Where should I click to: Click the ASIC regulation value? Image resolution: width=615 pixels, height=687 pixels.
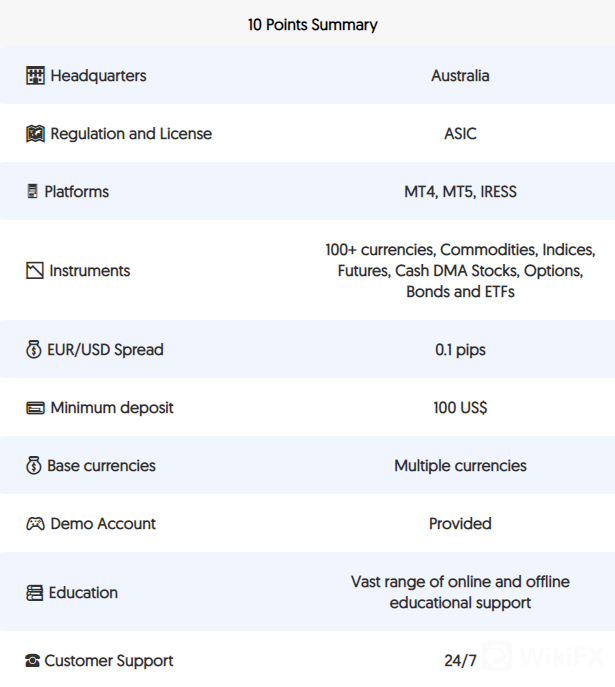point(460,134)
